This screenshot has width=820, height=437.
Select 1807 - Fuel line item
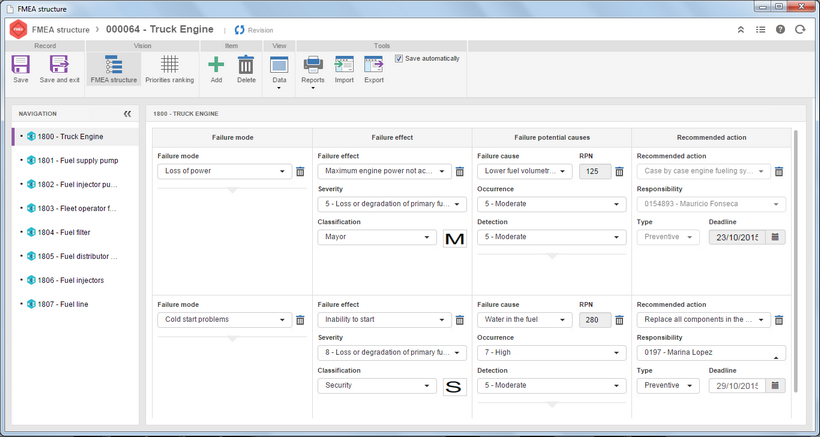click(x=75, y=304)
